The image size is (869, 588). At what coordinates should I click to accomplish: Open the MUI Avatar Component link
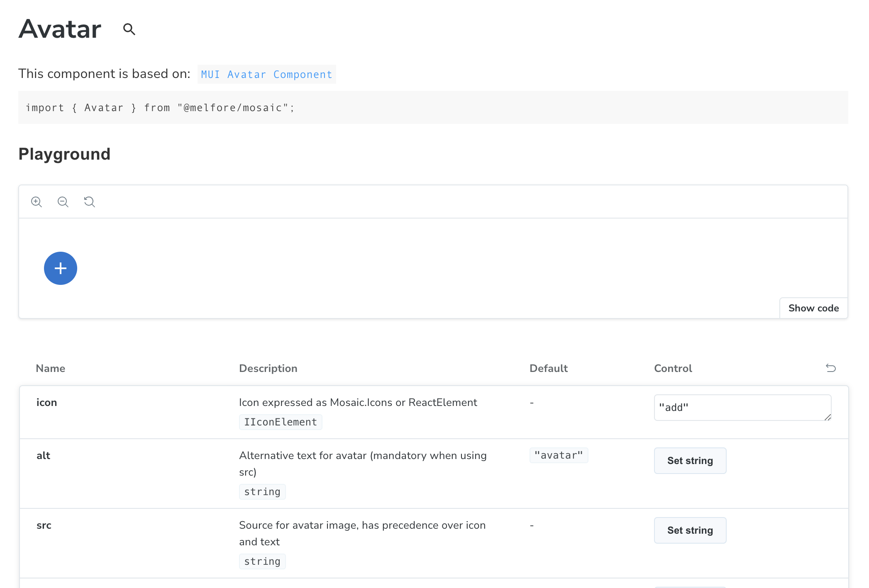pyautogui.click(x=266, y=75)
